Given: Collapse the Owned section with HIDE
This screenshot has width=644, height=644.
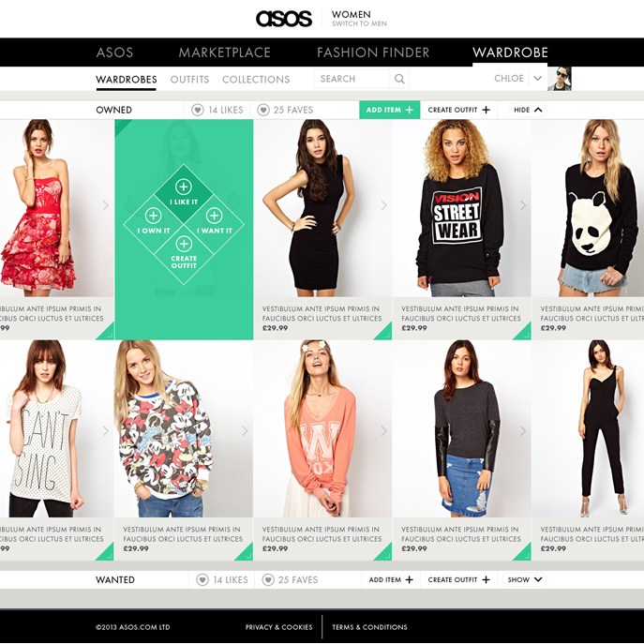Looking at the screenshot, I should [528, 110].
